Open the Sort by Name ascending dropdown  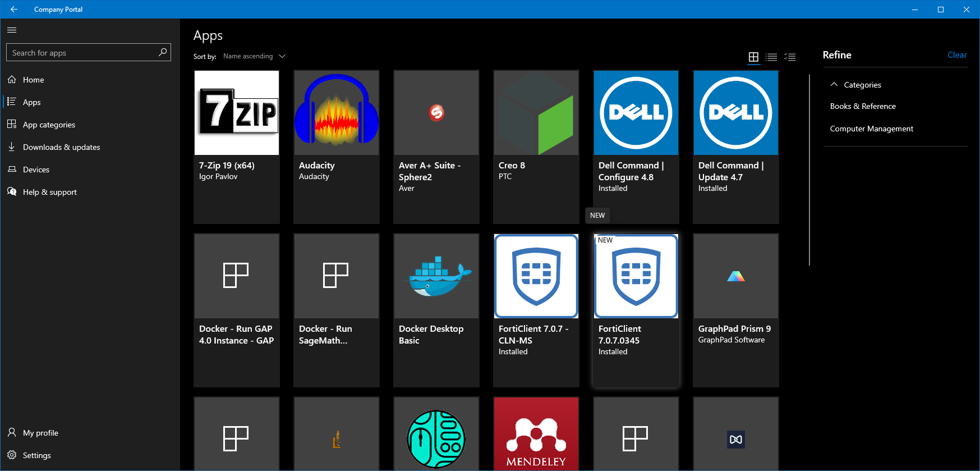[x=254, y=56]
